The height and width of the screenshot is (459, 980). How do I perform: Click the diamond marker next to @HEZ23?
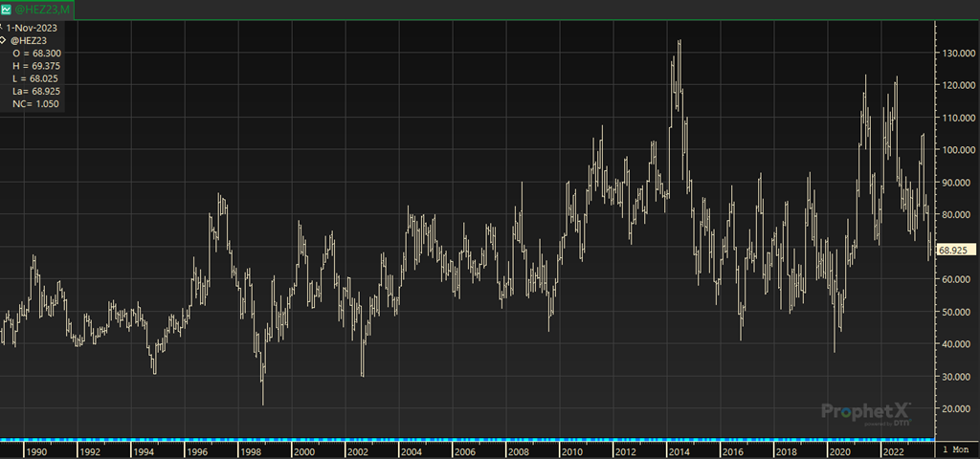point(4,41)
